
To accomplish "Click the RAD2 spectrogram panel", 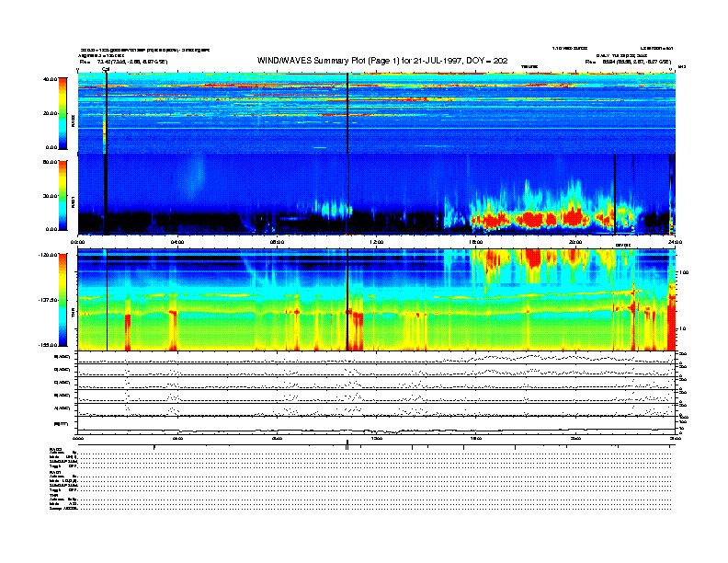I will 377,113.
